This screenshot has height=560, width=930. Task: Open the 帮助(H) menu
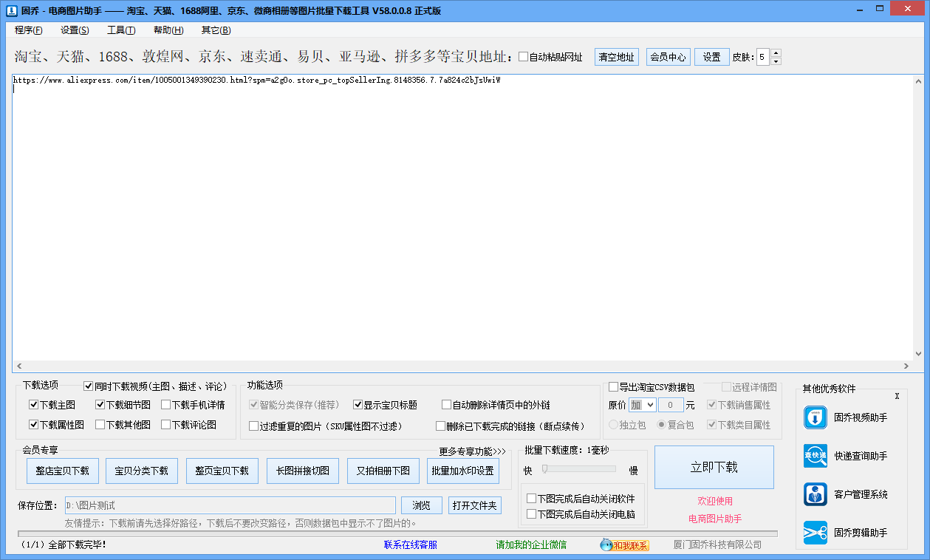(x=167, y=30)
